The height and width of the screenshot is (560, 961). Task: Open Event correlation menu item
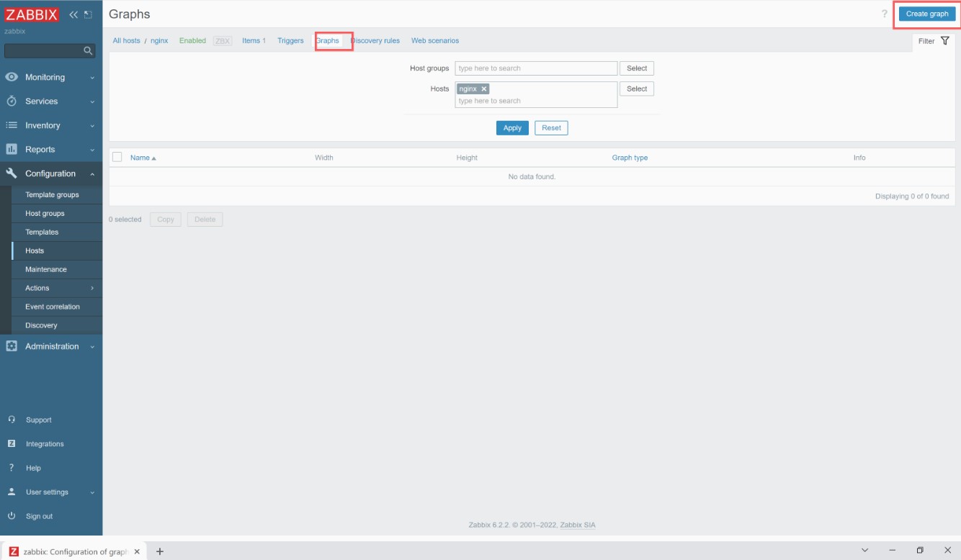[x=53, y=307]
